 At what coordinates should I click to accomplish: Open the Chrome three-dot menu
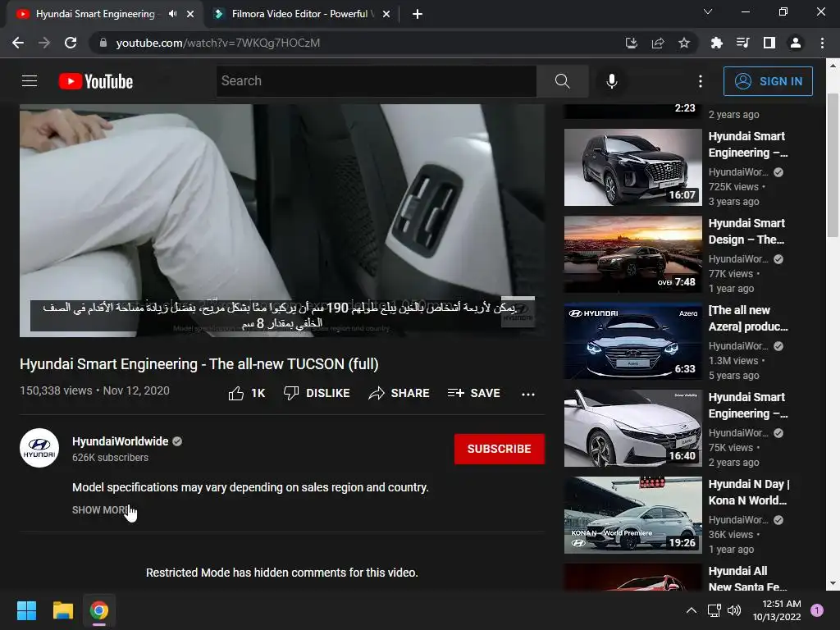pos(822,43)
